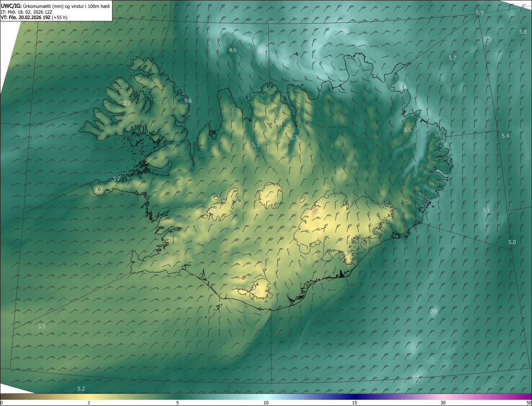
Task: Click the map value label 5.9
Action: [480, 13]
